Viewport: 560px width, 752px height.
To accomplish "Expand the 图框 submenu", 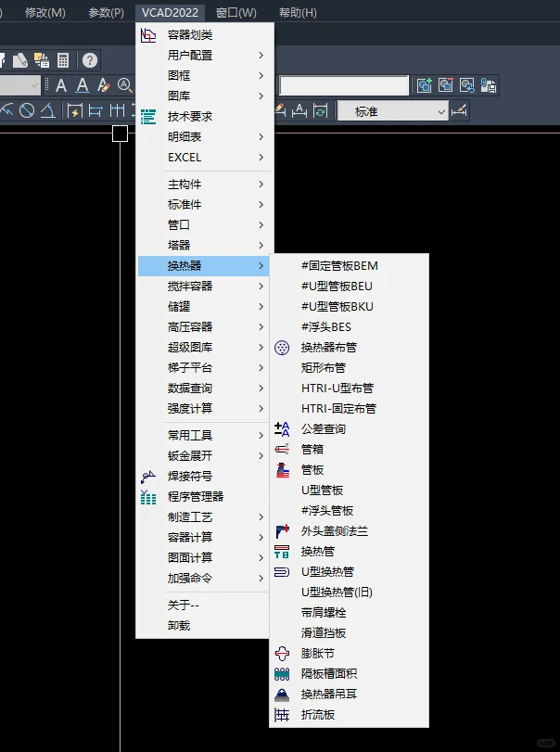I will (205, 76).
